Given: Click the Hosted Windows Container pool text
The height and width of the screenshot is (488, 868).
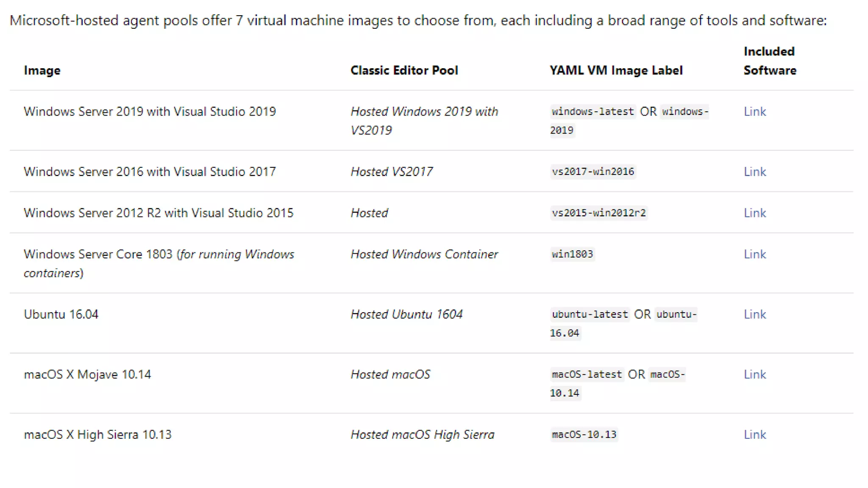Looking at the screenshot, I should 424,254.
